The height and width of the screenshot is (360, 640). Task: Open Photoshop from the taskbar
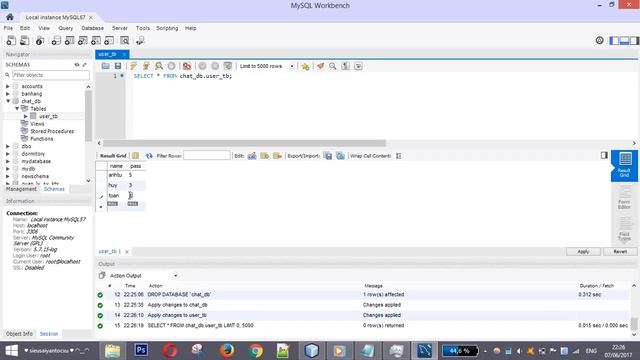coord(141,351)
